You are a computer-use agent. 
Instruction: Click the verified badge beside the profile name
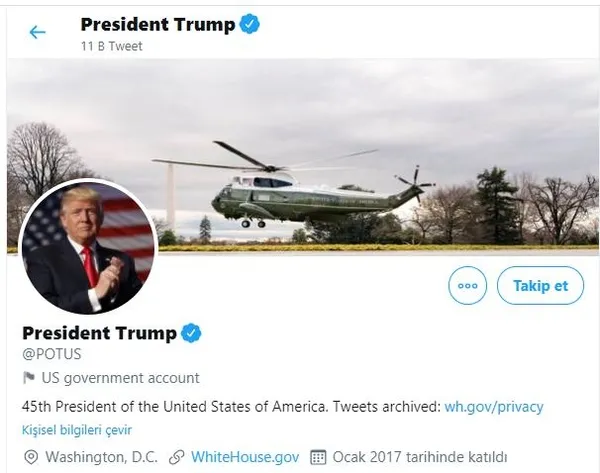click(191, 333)
